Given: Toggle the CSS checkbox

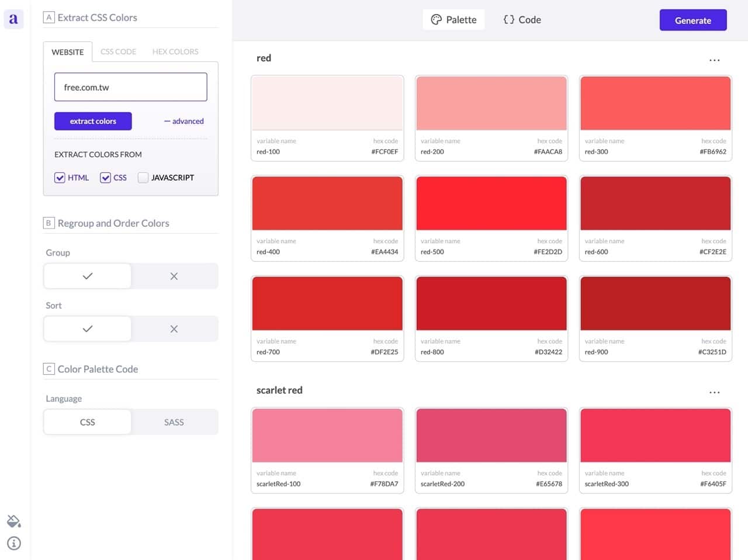Looking at the screenshot, I should pyautogui.click(x=105, y=178).
